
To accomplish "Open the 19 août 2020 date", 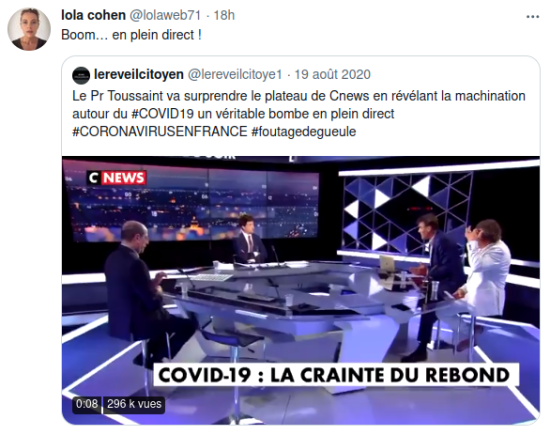I will [x=332, y=74].
